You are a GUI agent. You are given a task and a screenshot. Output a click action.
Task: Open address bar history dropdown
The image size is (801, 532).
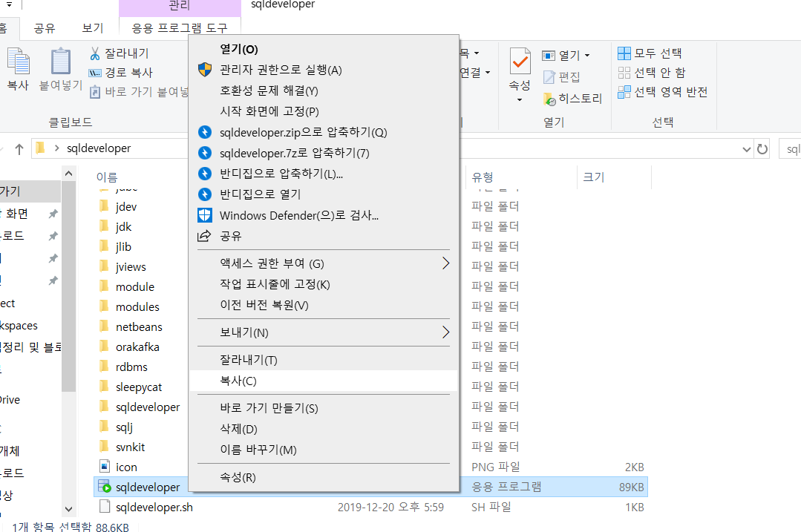click(746, 149)
